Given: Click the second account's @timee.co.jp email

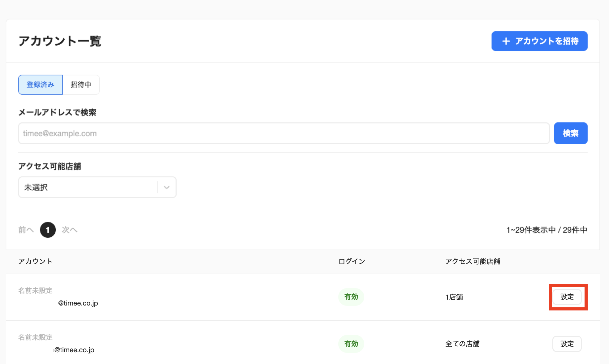Looking at the screenshot, I should [74, 350].
